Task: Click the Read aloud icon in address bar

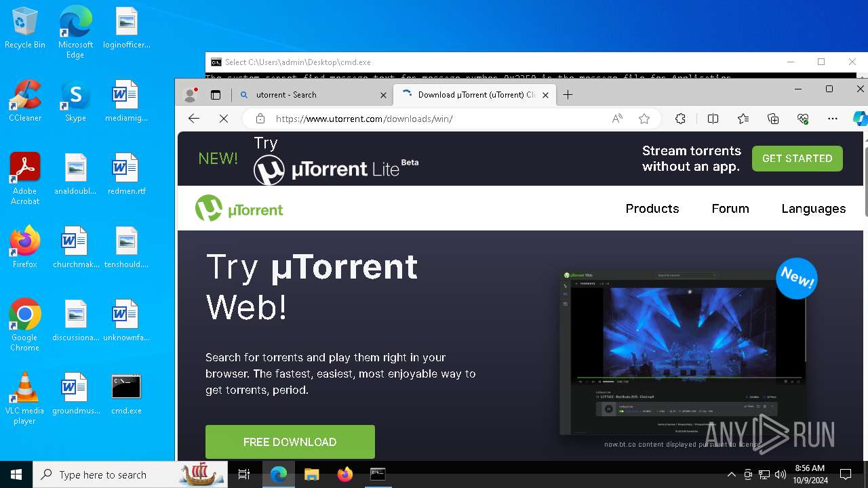Action: point(617,119)
